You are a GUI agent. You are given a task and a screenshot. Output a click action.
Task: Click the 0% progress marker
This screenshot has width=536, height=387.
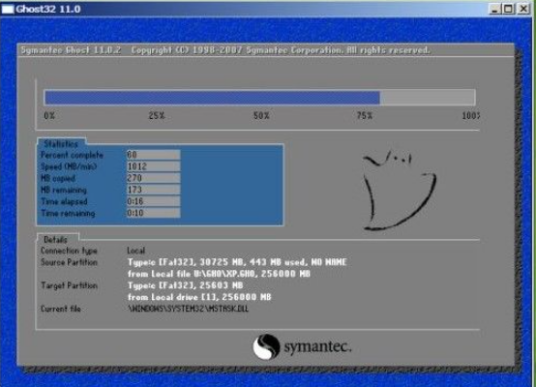(x=49, y=116)
